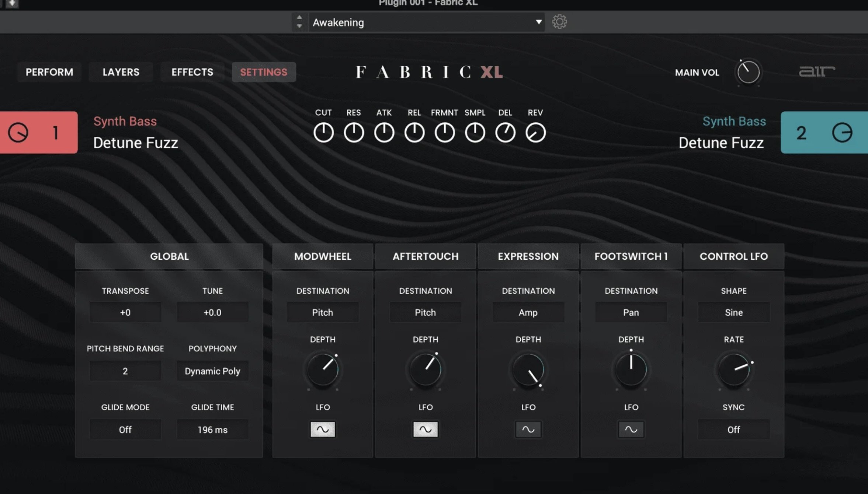Open the EFFECTS tab
868x494 pixels.
click(x=192, y=72)
